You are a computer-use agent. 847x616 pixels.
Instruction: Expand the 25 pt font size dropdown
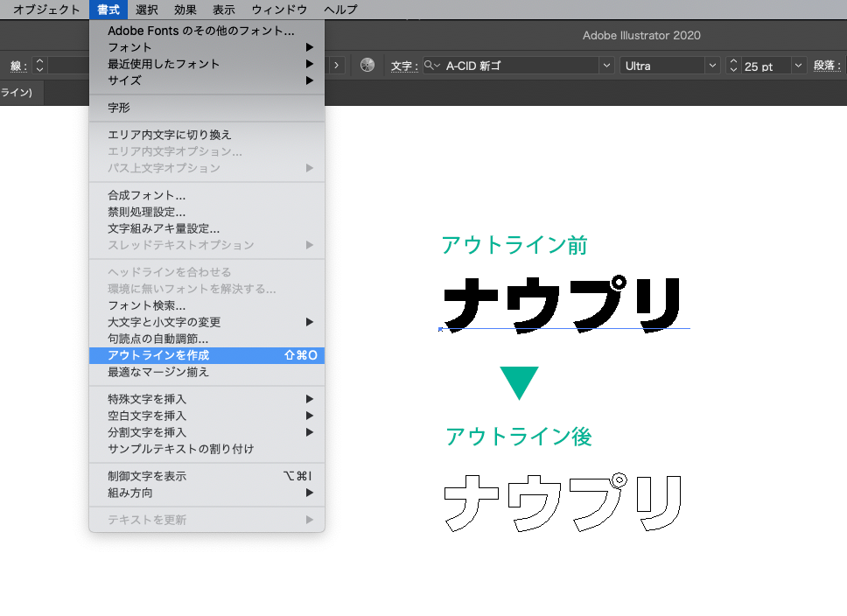point(798,66)
